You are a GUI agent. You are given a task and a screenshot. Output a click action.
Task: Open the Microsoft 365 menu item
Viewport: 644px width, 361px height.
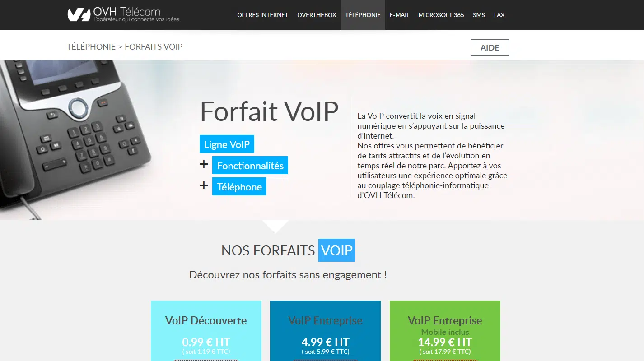coord(441,15)
